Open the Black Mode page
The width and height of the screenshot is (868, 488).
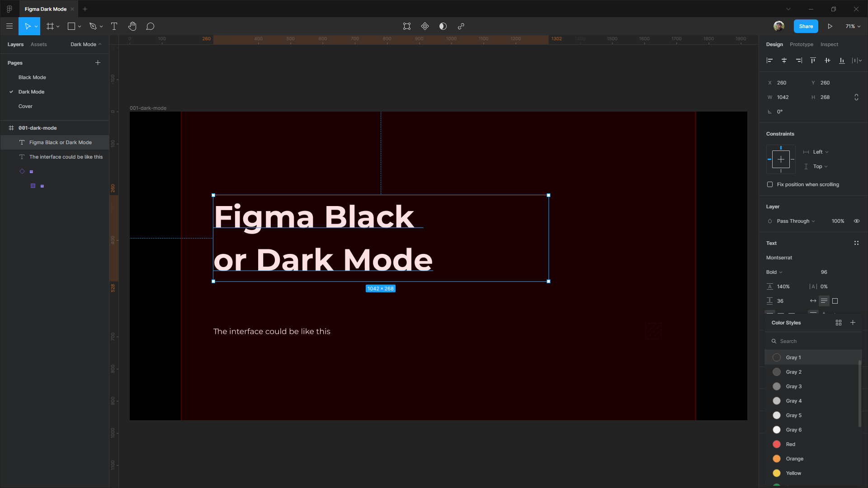click(x=32, y=77)
